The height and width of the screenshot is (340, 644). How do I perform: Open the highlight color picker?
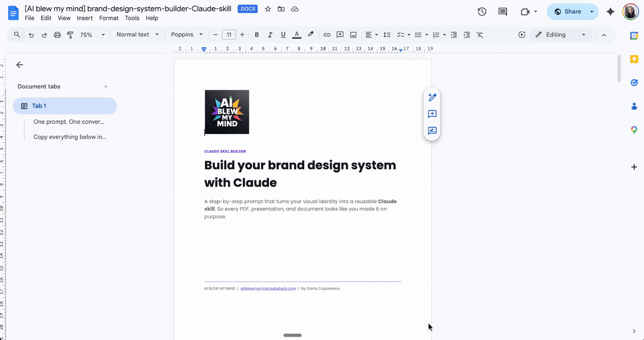coord(310,34)
